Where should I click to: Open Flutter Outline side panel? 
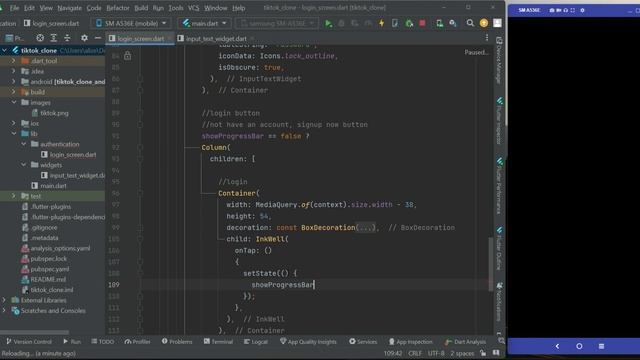tap(499, 249)
